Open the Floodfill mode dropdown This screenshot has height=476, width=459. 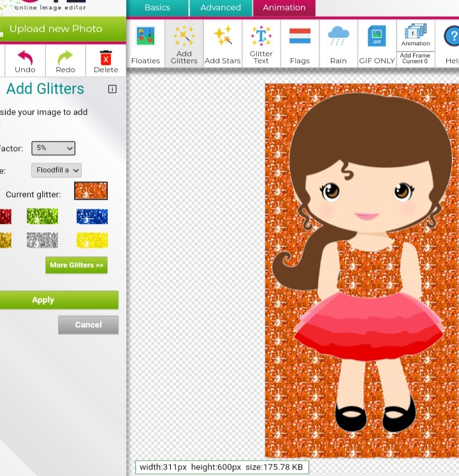57,170
